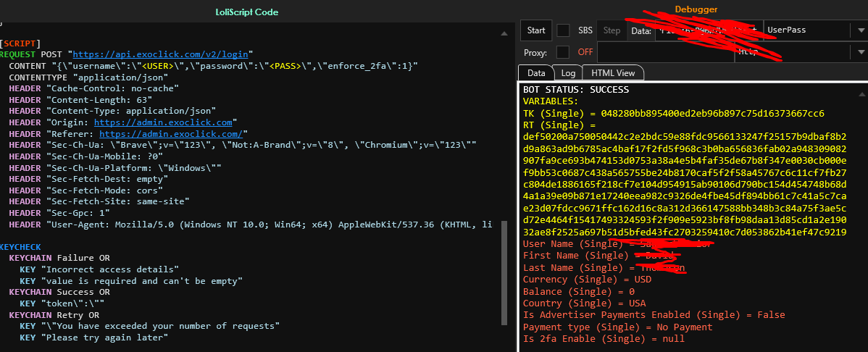The height and width of the screenshot is (352, 868).
Task: Open the api.exoclick.com login URL link
Action: (x=161, y=54)
